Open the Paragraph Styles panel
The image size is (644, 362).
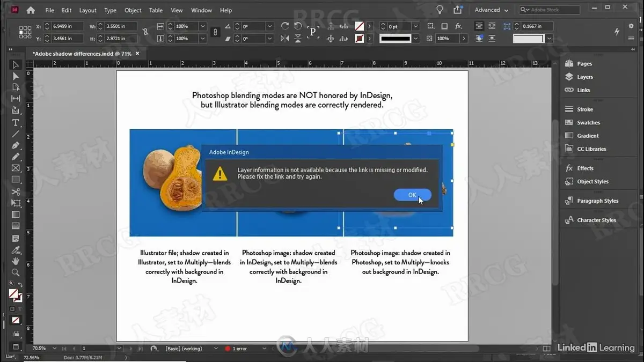597,201
